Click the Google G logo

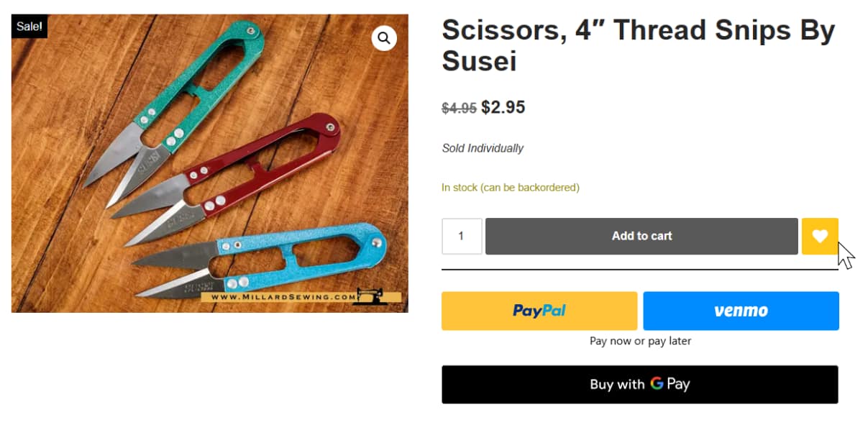tap(657, 384)
